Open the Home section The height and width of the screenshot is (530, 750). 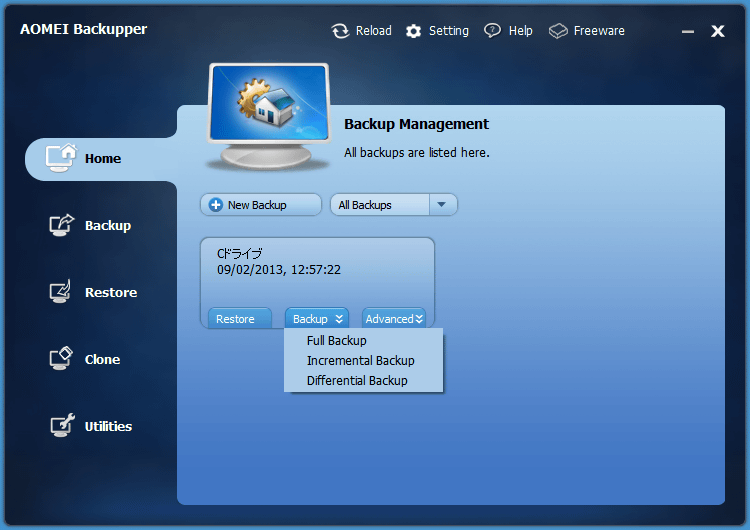[103, 158]
